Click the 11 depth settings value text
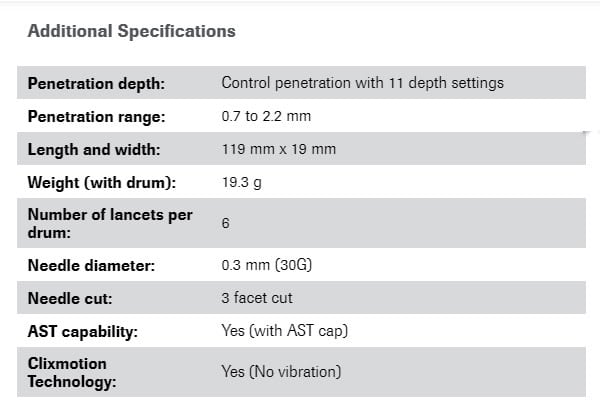600x408 pixels. tap(362, 83)
